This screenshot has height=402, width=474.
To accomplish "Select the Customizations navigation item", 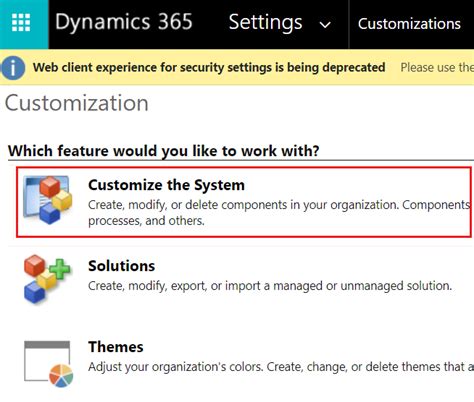I will [x=409, y=24].
